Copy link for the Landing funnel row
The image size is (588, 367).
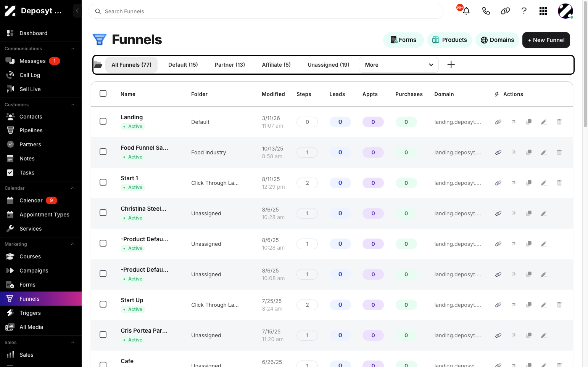[498, 122]
